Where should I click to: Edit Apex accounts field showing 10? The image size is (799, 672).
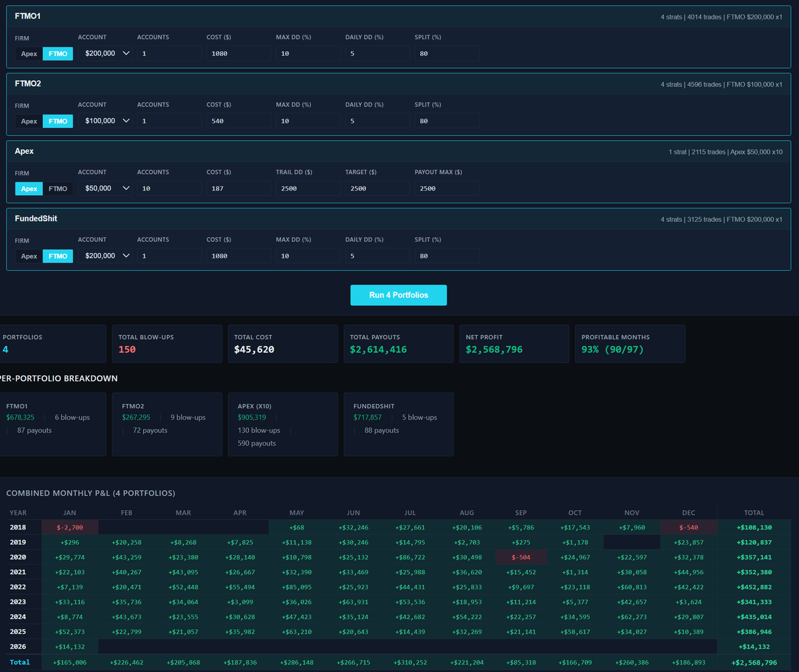coord(169,188)
